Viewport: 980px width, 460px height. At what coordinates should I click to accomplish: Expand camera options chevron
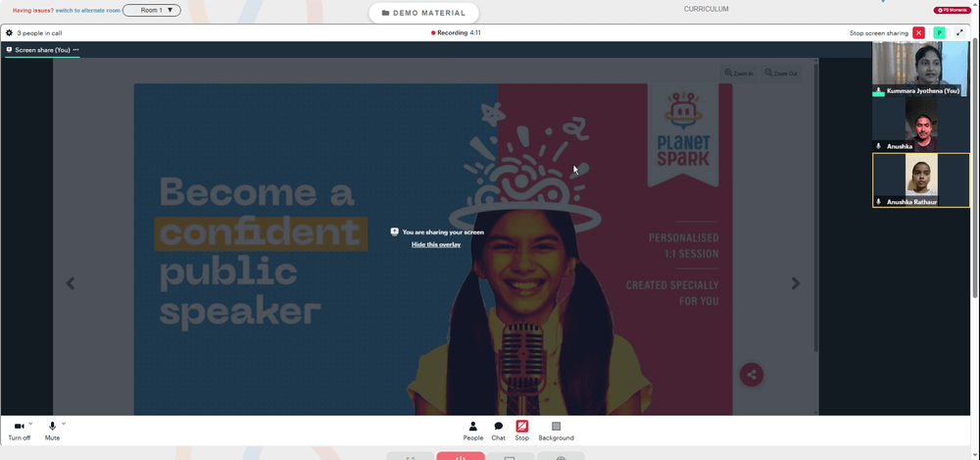[30, 424]
